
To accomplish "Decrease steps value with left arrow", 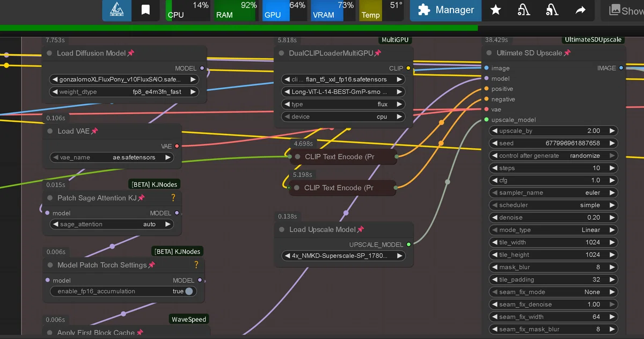I will point(494,168).
